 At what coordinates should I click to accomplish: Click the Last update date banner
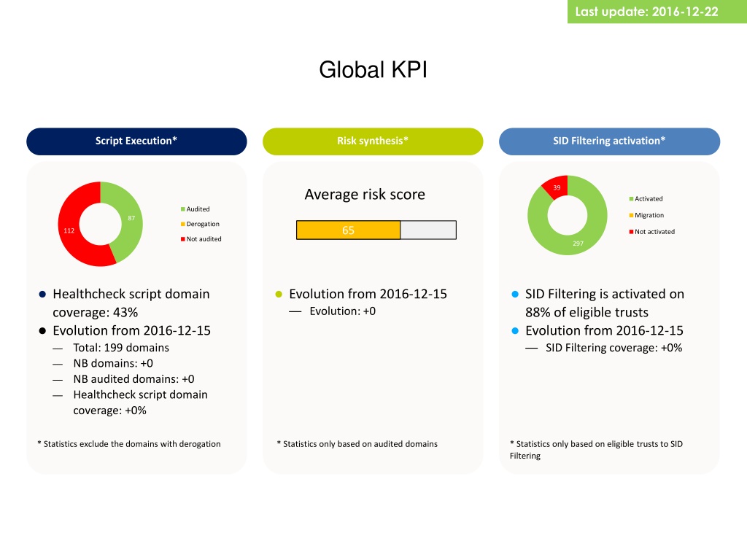coord(657,12)
